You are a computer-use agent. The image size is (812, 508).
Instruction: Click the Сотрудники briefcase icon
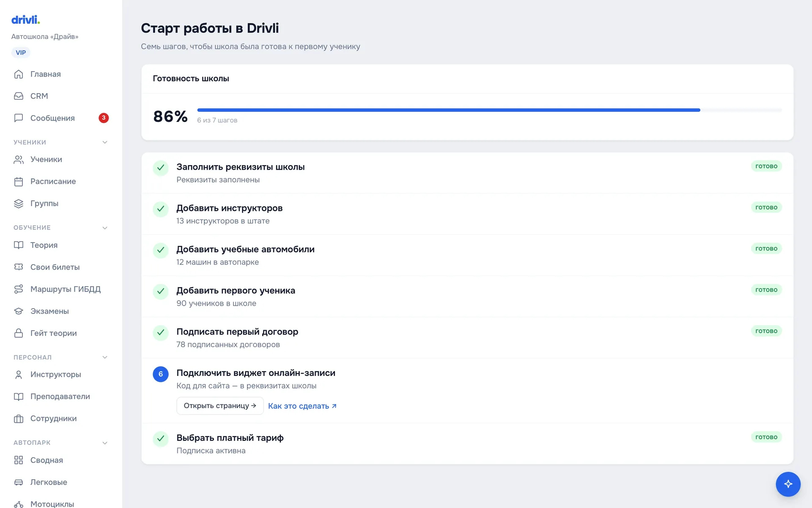(19, 419)
